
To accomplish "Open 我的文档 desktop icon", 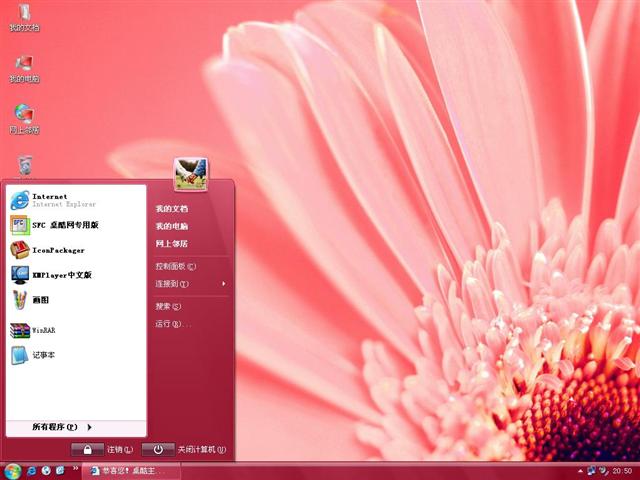I will [24, 18].
